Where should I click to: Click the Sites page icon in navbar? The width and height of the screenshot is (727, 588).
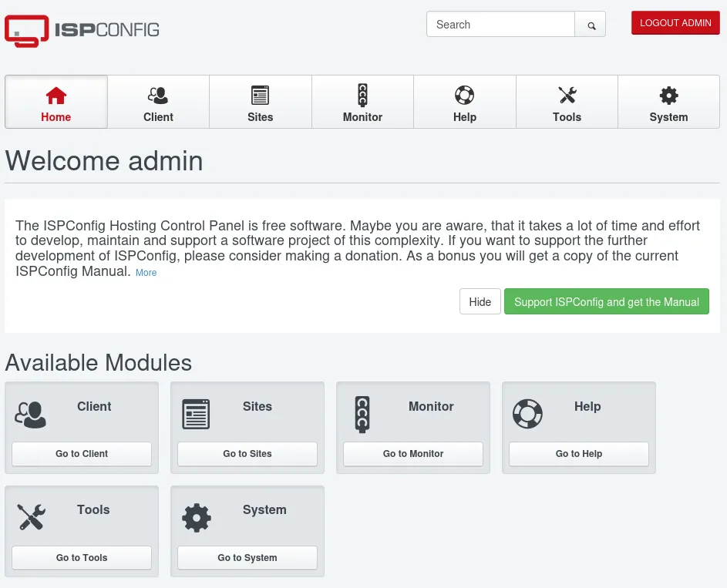click(260, 96)
